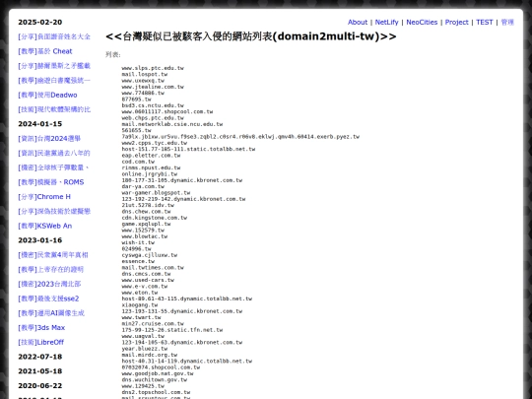Image resolution: width=532 pixels, height=399 pixels.
Task: Open the first [分享] link under 2025-02-20
Action: pos(54,36)
